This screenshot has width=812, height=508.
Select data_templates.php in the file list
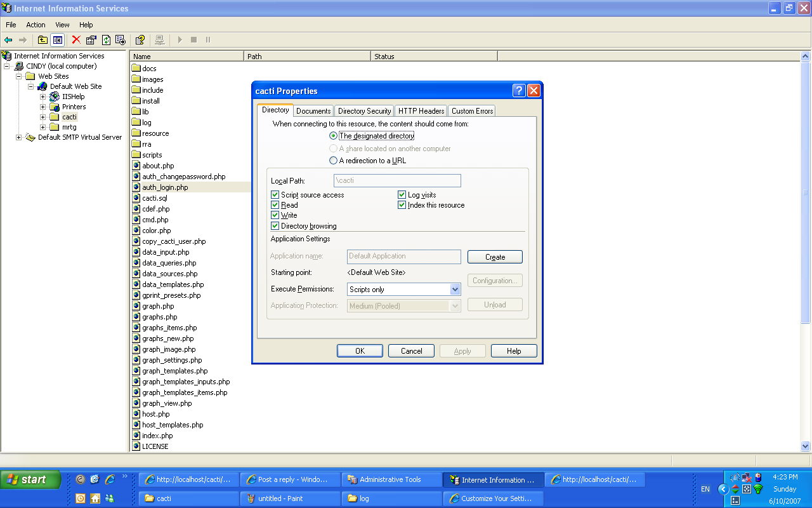coord(173,284)
